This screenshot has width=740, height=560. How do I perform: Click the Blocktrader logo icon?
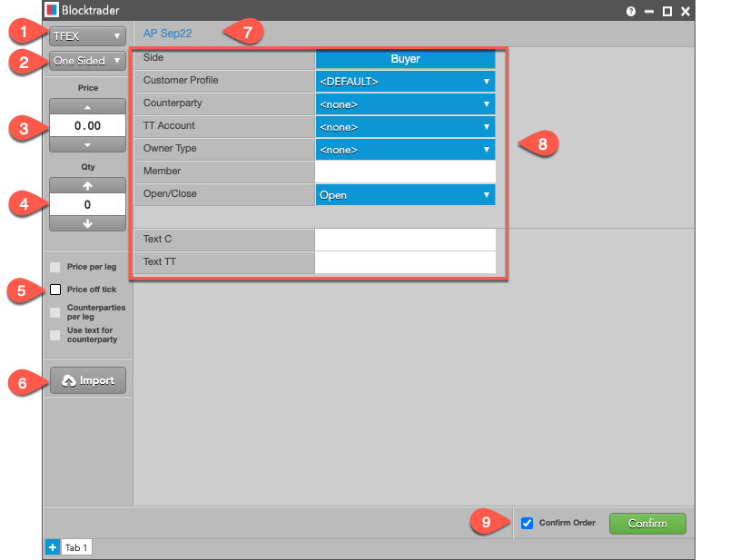[x=53, y=11]
